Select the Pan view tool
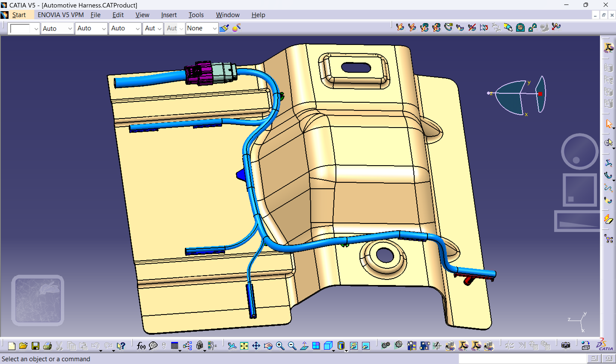This screenshot has height=364, width=616. tap(256, 346)
